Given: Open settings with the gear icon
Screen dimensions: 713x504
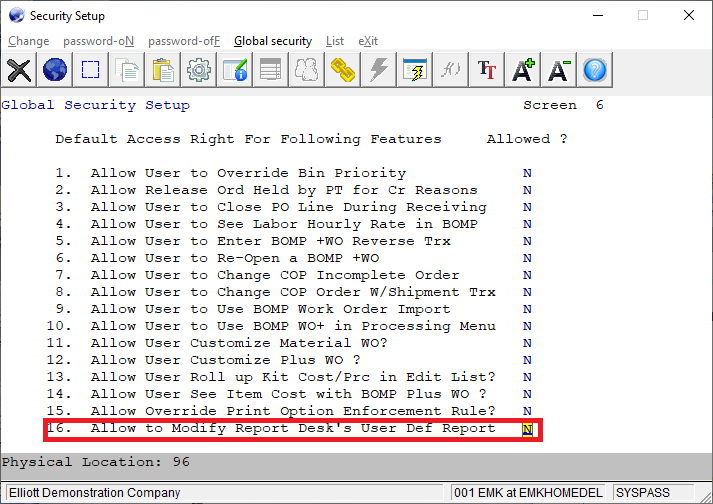Looking at the screenshot, I should pos(199,70).
